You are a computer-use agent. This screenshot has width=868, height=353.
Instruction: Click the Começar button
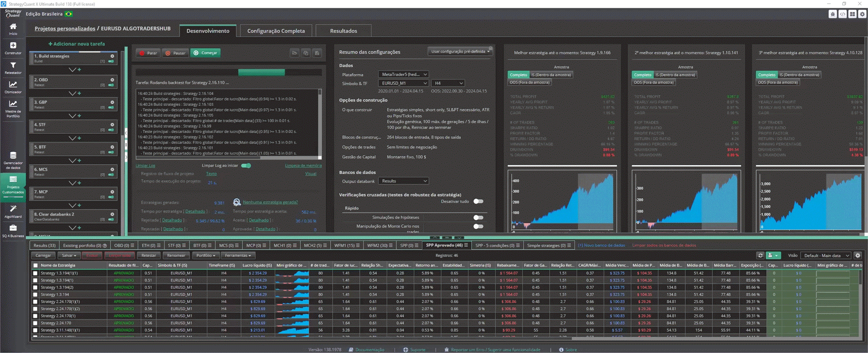tap(205, 53)
